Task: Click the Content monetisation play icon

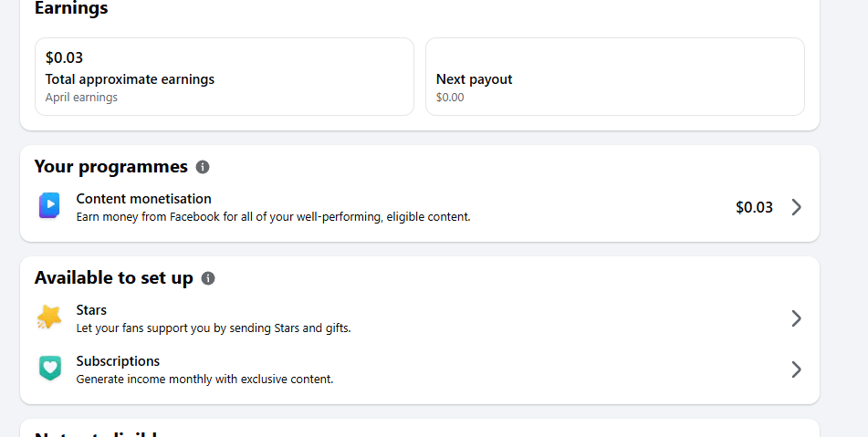Action: (x=49, y=205)
